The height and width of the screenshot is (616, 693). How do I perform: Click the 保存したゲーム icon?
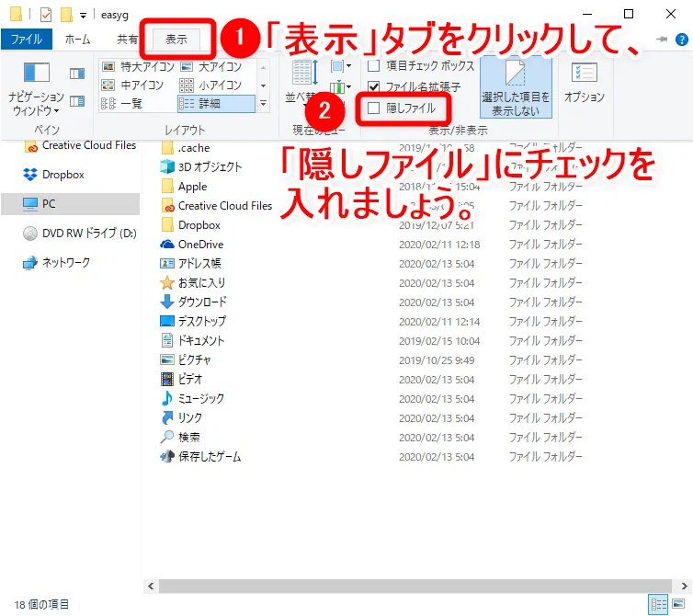pyautogui.click(x=167, y=456)
